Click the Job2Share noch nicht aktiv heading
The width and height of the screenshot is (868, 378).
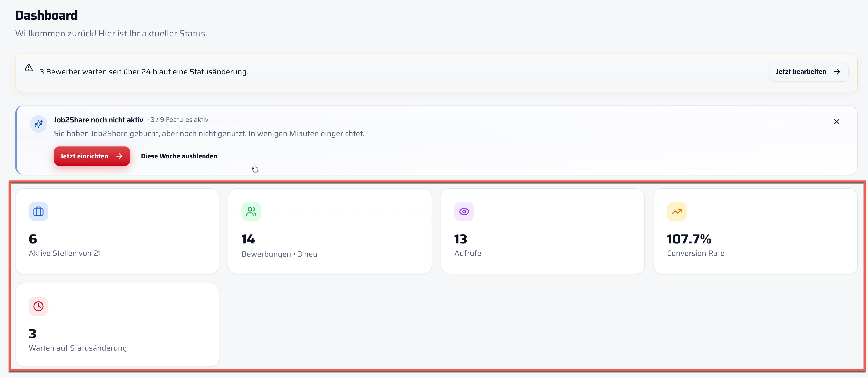click(x=98, y=120)
